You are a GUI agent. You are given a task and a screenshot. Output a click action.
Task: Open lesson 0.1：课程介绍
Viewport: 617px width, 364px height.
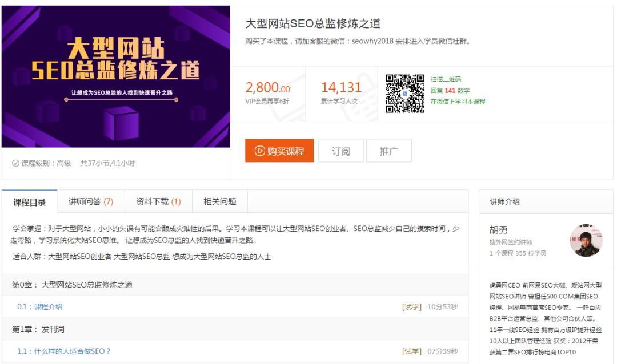pos(40,306)
